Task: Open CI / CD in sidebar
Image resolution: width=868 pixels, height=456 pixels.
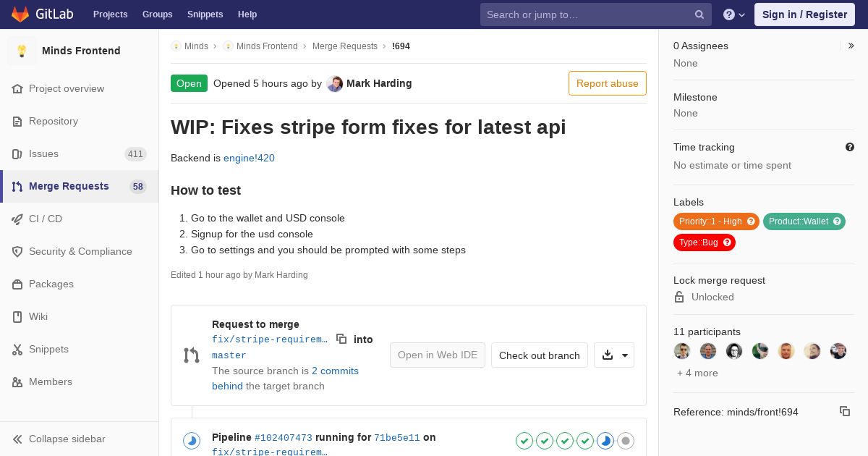Action: (x=79, y=219)
